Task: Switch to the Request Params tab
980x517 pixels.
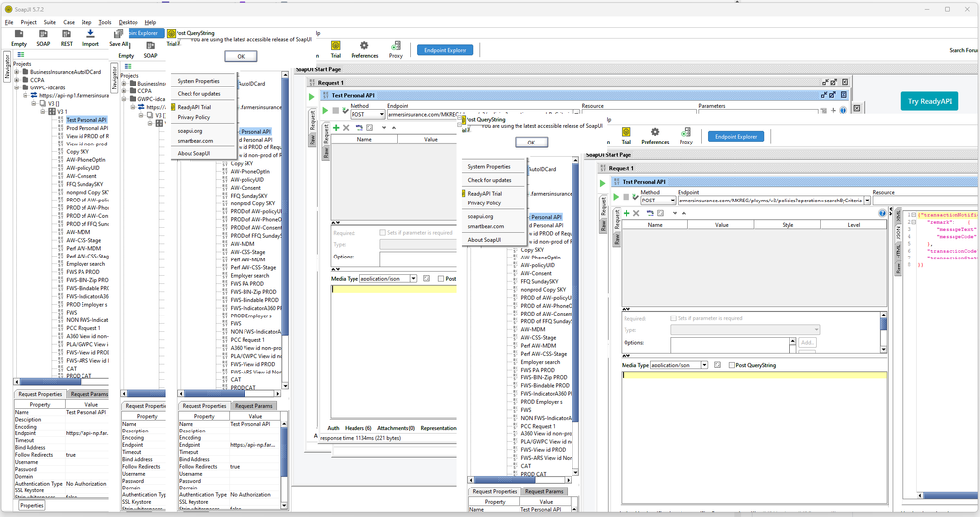Action: (x=545, y=491)
